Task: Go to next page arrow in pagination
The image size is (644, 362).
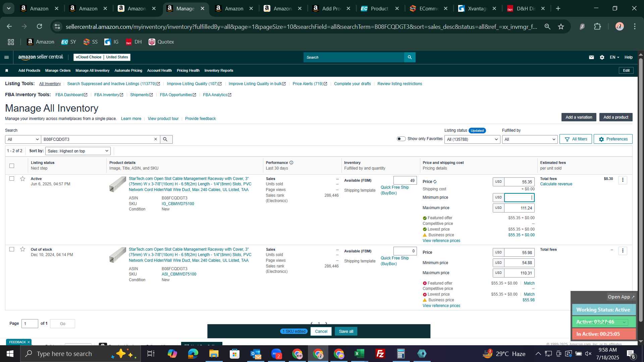Action: click(326, 323)
